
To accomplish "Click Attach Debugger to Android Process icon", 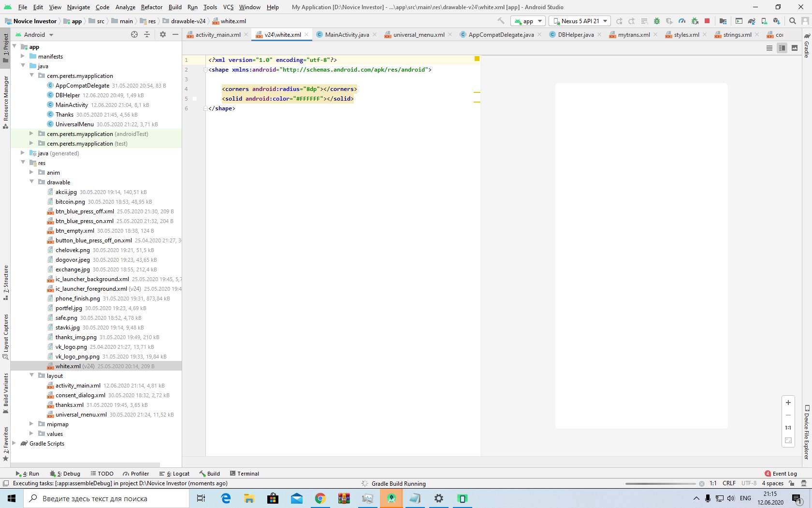I will (x=695, y=21).
